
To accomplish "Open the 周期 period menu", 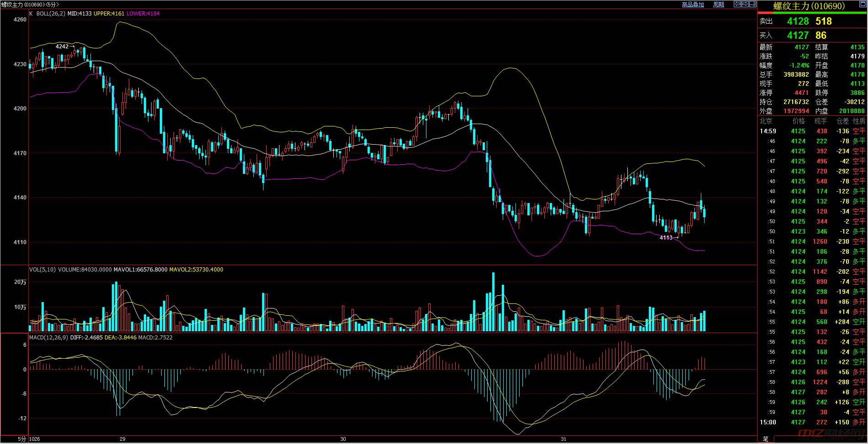I will tap(719, 5).
